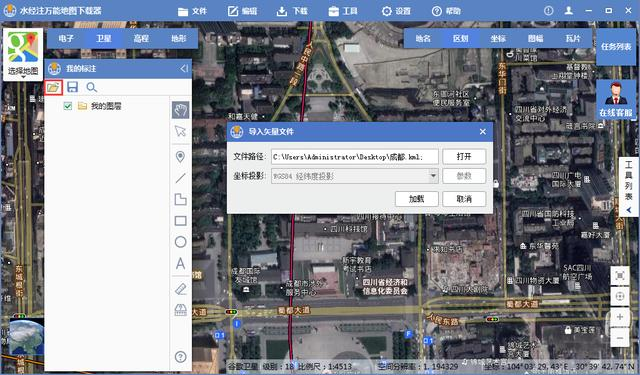The image size is (640, 375).
Task: Click the 加载 button
Action: (x=417, y=199)
